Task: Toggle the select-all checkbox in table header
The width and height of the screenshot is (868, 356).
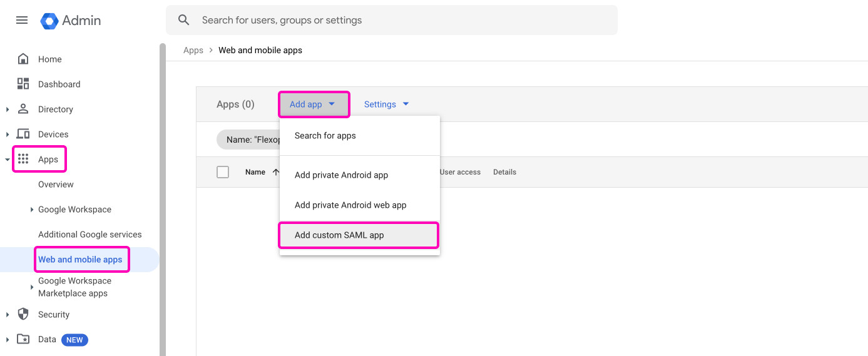Action: 223,172
